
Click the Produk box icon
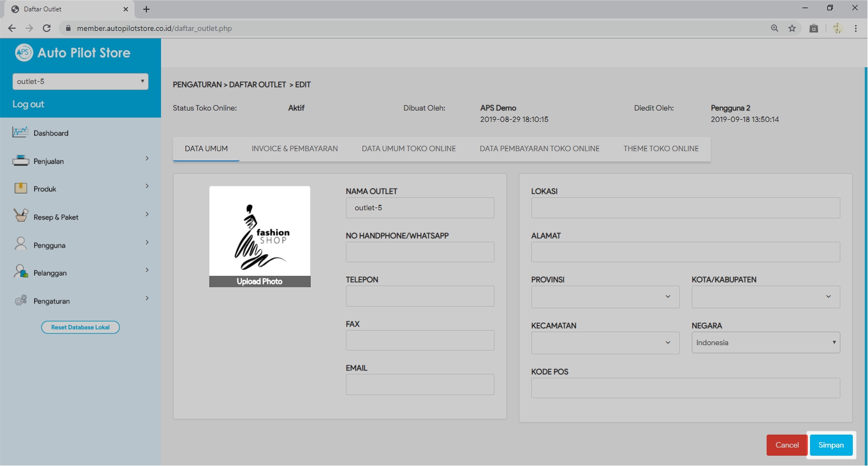[x=21, y=189]
